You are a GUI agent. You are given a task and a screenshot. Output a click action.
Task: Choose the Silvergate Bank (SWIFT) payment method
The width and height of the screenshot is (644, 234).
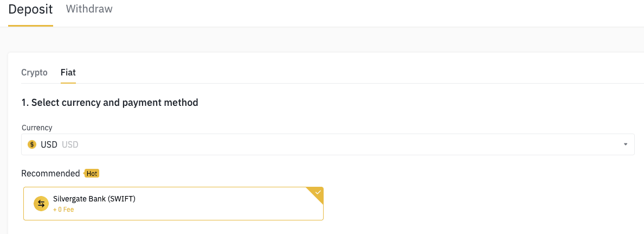[173, 204]
